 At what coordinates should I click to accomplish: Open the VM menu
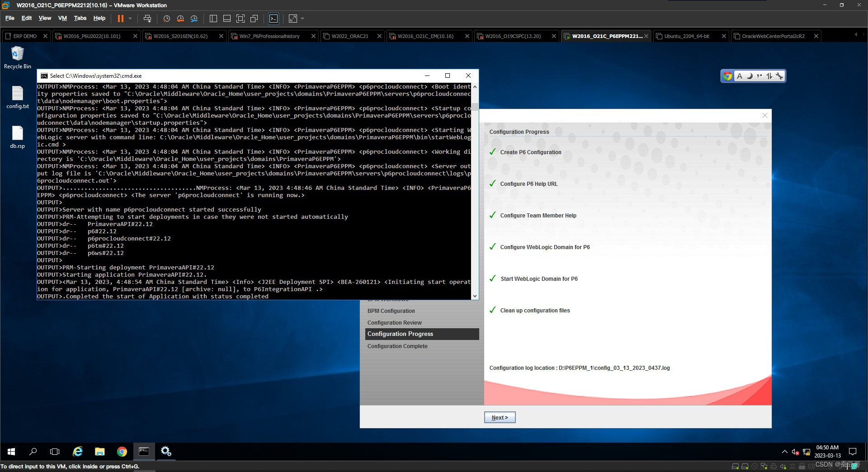click(62, 18)
